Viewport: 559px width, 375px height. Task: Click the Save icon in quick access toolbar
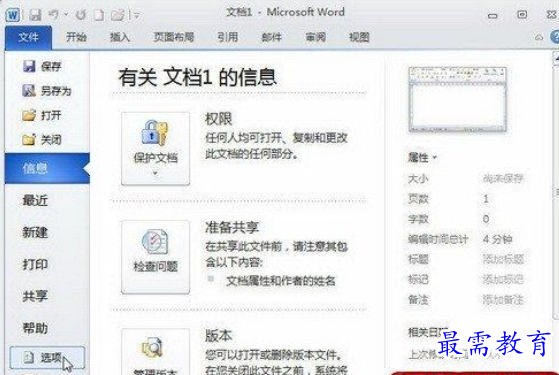[35, 15]
